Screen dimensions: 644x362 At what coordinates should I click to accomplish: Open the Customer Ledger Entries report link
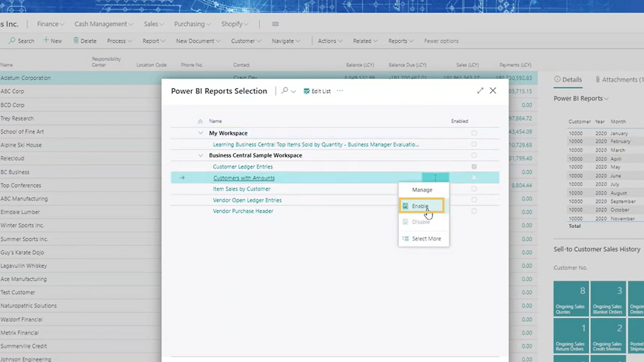tap(242, 167)
